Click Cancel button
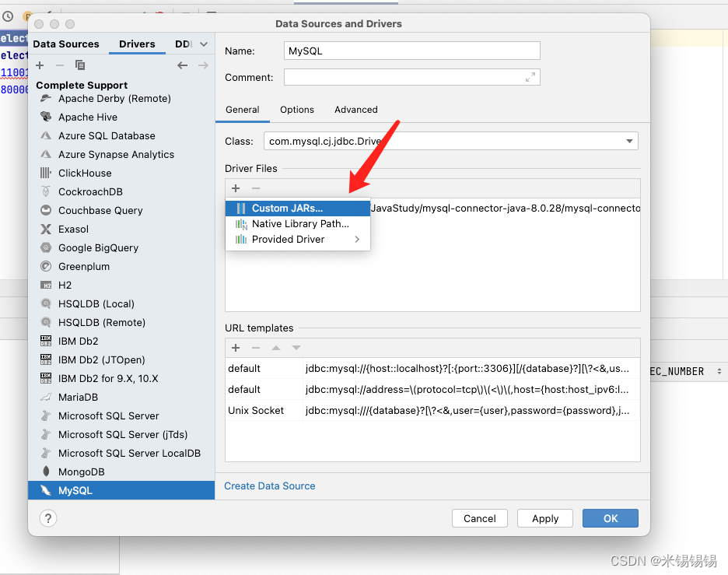Viewport: 728px width, 575px height. [x=480, y=518]
